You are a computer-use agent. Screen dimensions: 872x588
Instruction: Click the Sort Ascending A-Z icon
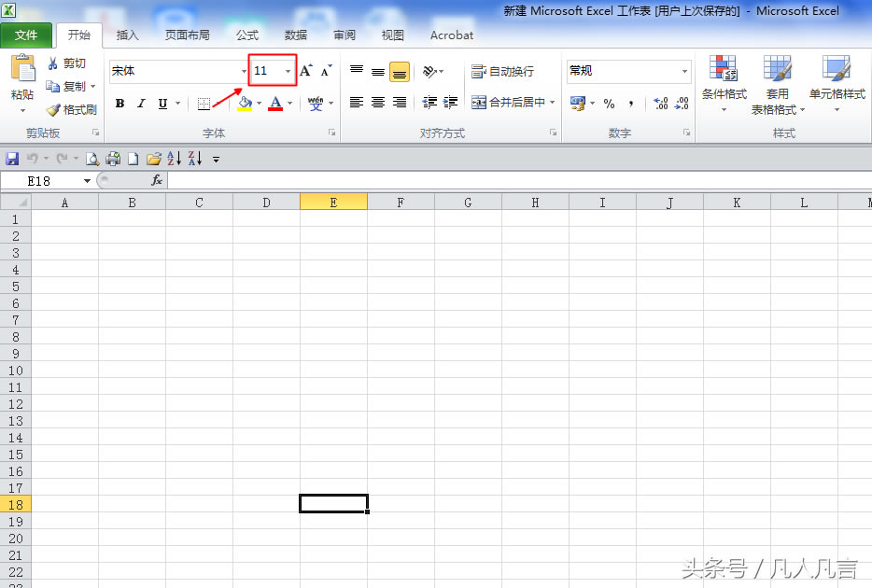[174, 159]
